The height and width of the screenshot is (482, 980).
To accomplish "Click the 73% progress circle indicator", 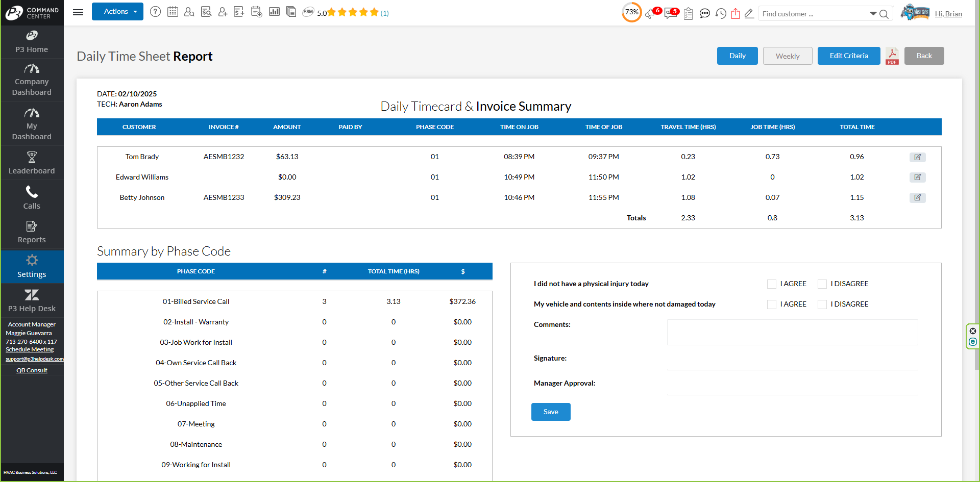I will pos(631,12).
